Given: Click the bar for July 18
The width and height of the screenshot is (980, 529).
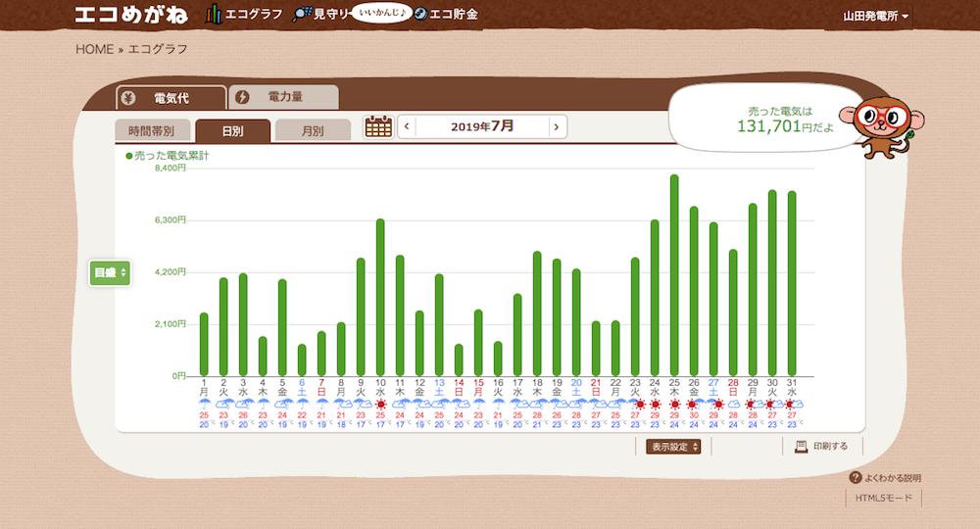Looking at the screenshot, I should click(x=537, y=313).
